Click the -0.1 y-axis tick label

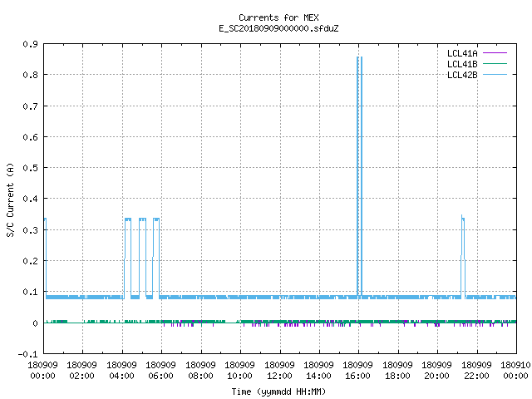27,354
